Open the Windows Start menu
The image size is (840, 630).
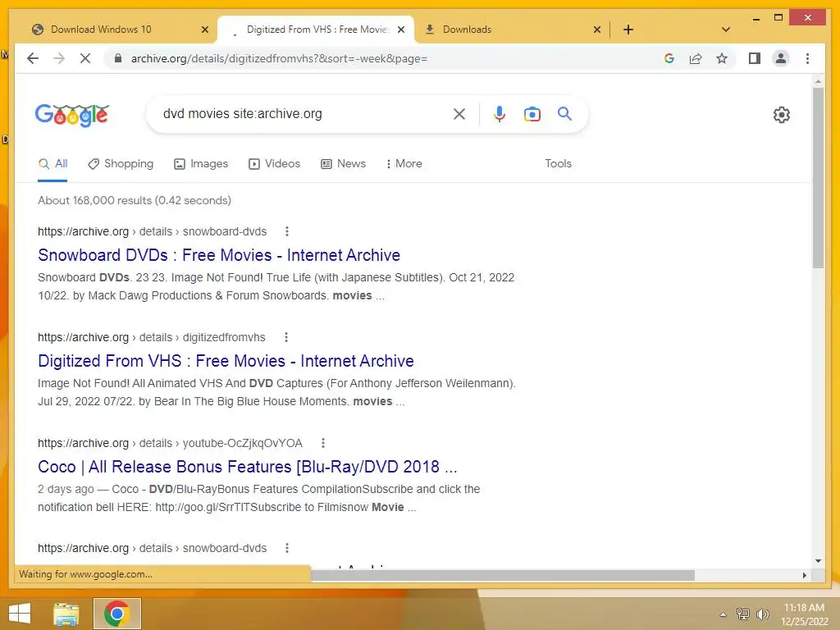(20, 614)
